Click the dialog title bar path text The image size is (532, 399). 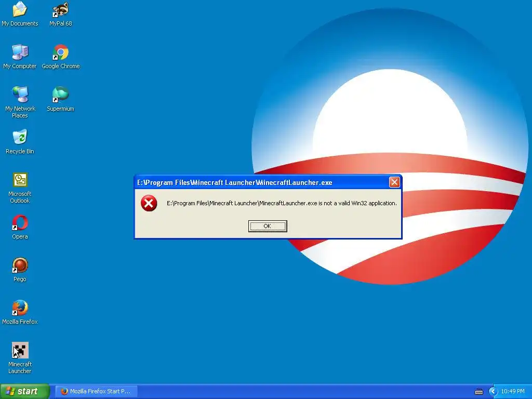tap(234, 182)
